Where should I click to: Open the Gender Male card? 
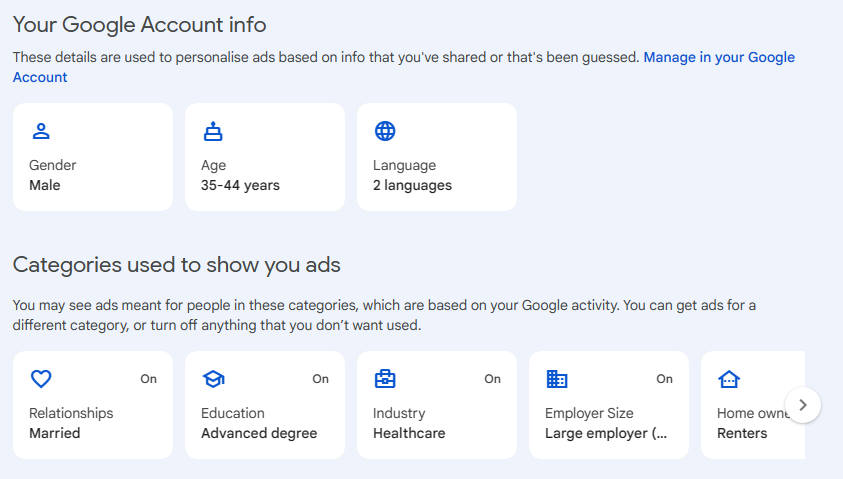93,157
